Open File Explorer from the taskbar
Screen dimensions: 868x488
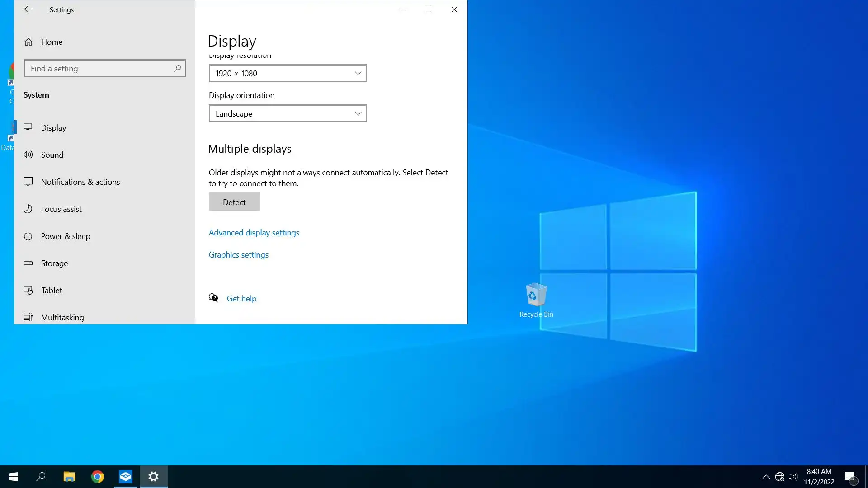[x=69, y=477]
